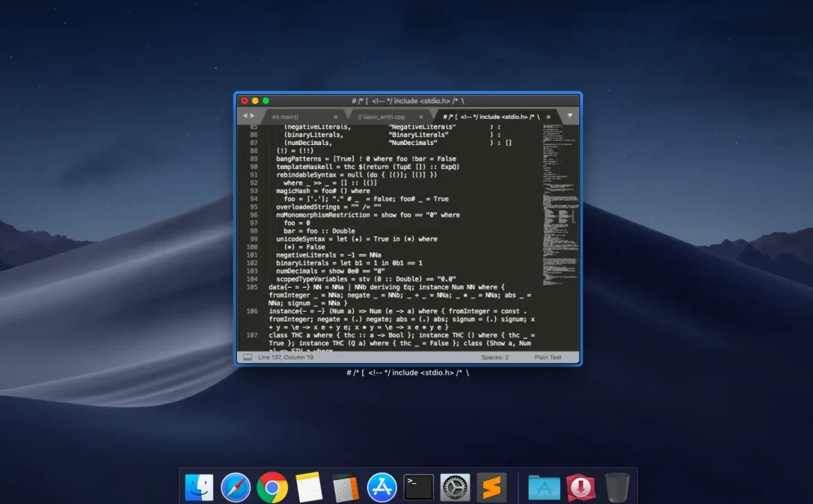Toggle the side bar icon in status bar
This screenshot has height=504, width=813.
248,357
